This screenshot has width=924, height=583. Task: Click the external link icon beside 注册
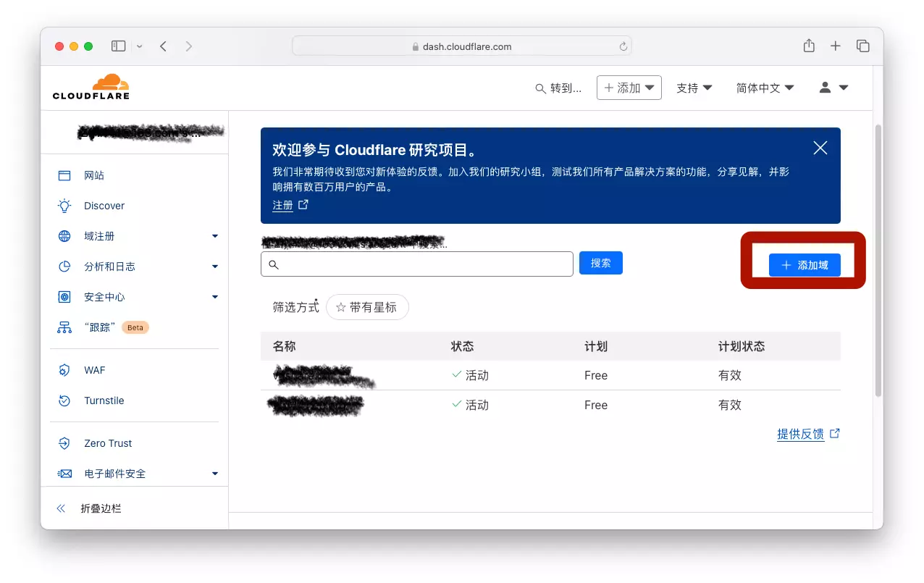[x=303, y=205]
